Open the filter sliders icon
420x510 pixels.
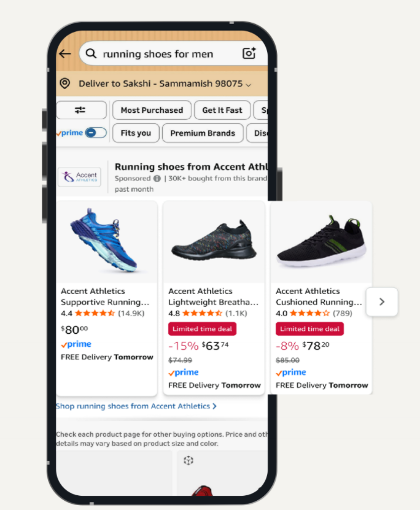(80, 110)
